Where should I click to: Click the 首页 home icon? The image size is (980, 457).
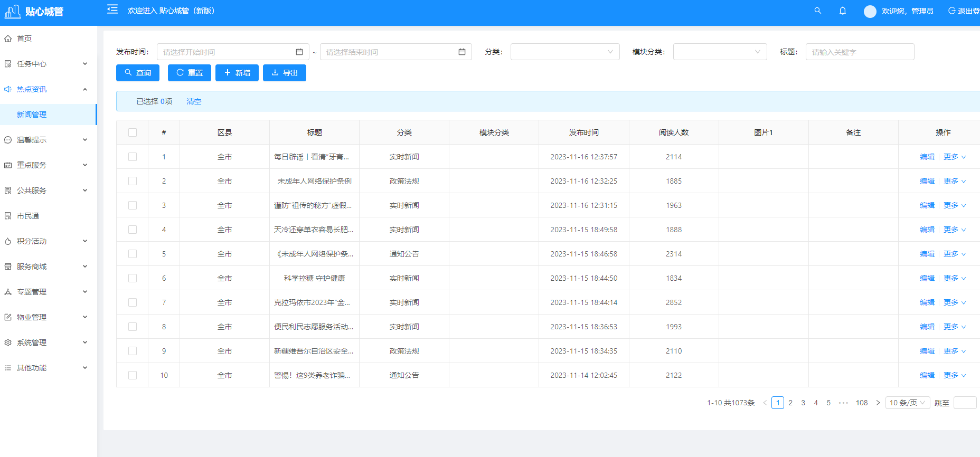[8, 39]
